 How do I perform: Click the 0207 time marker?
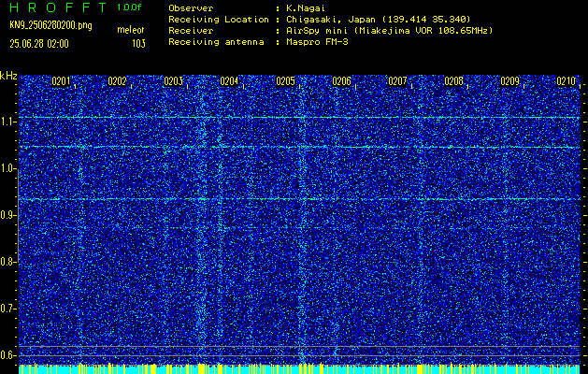(x=397, y=81)
